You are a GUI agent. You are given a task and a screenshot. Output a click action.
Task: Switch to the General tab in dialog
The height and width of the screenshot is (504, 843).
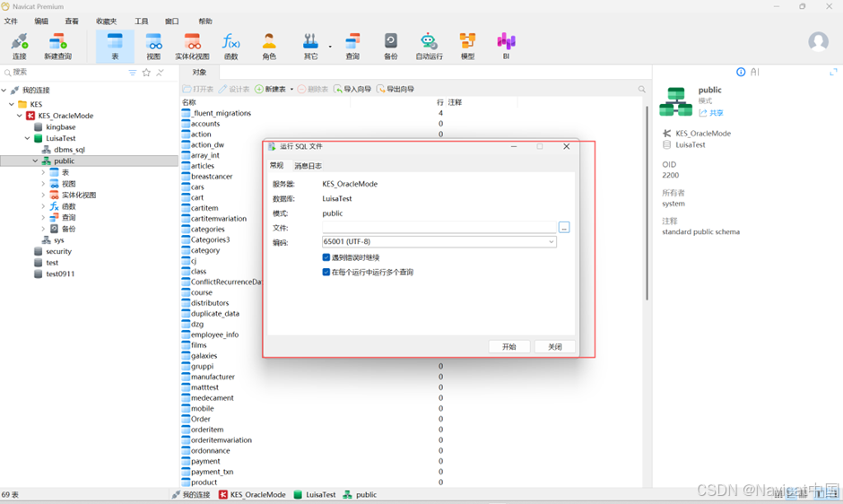point(277,166)
